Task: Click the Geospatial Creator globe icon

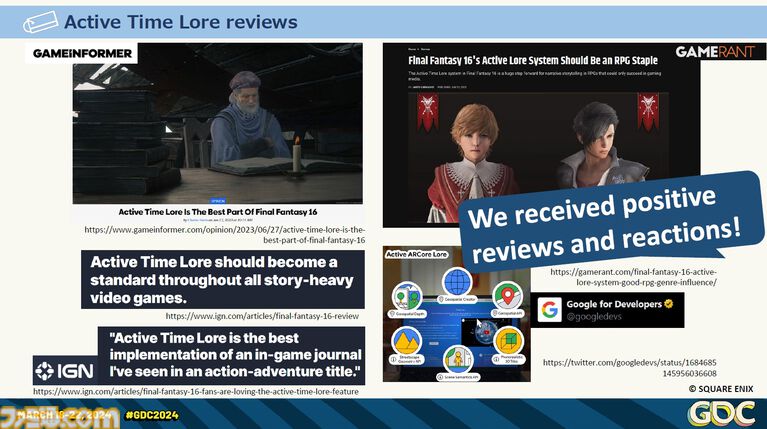Action: (x=457, y=282)
